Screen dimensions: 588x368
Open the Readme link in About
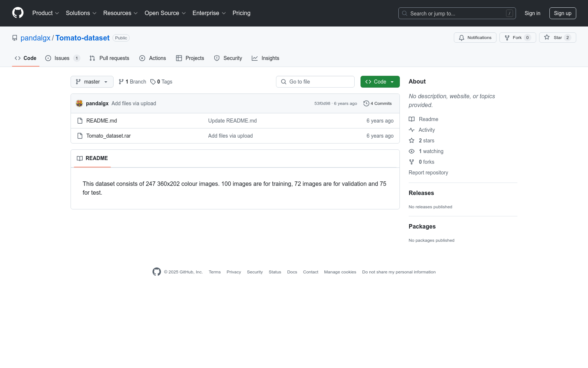423,119
